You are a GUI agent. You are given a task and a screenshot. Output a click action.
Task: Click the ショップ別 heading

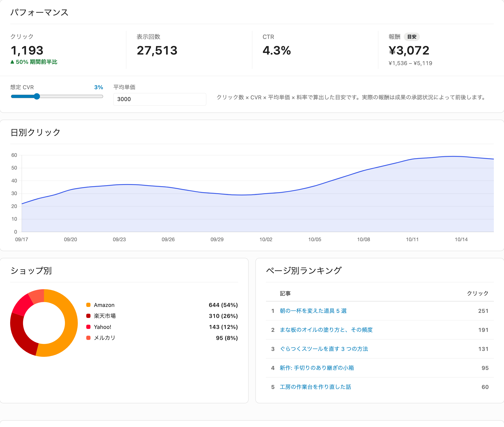tap(31, 270)
